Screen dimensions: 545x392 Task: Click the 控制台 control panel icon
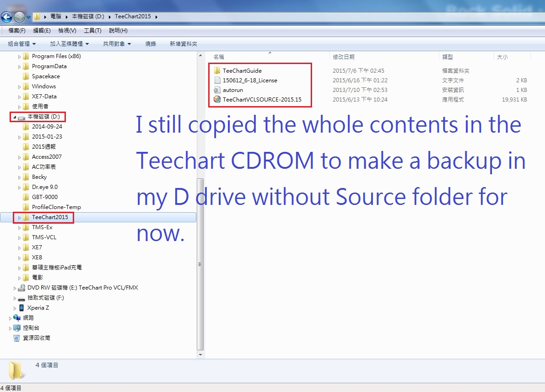coord(16,328)
